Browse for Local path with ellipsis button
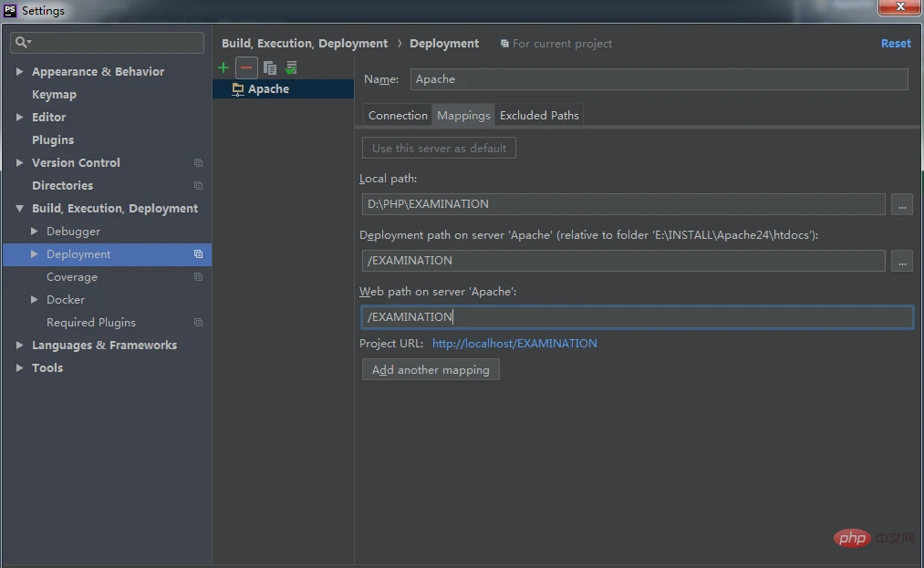Screen dimensions: 924x568 click(x=901, y=204)
